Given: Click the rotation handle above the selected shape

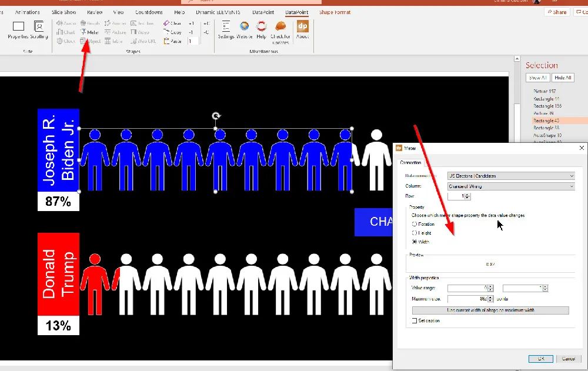Looking at the screenshot, I should [x=216, y=116].
